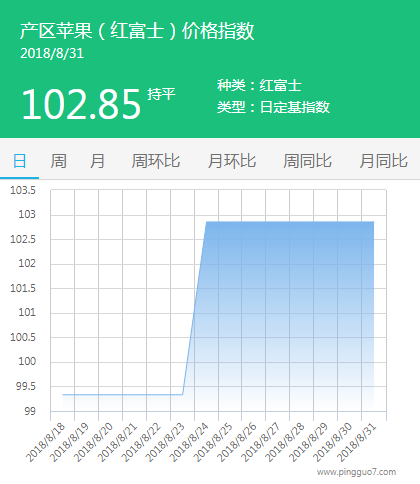The height and width of the screenshot is (484, 420).
Task: Click the chart line's rising segment near 8/23
Action: [195, 308]
